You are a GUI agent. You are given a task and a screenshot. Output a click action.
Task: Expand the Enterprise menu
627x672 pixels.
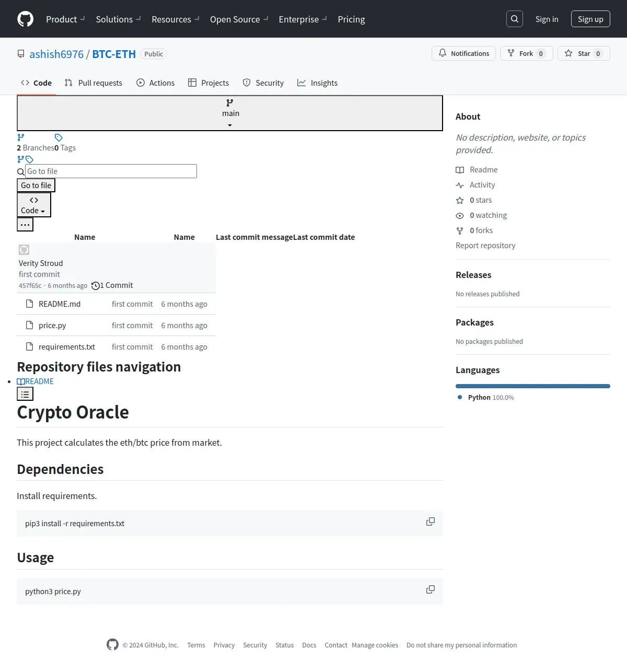[x=303, y=19]
